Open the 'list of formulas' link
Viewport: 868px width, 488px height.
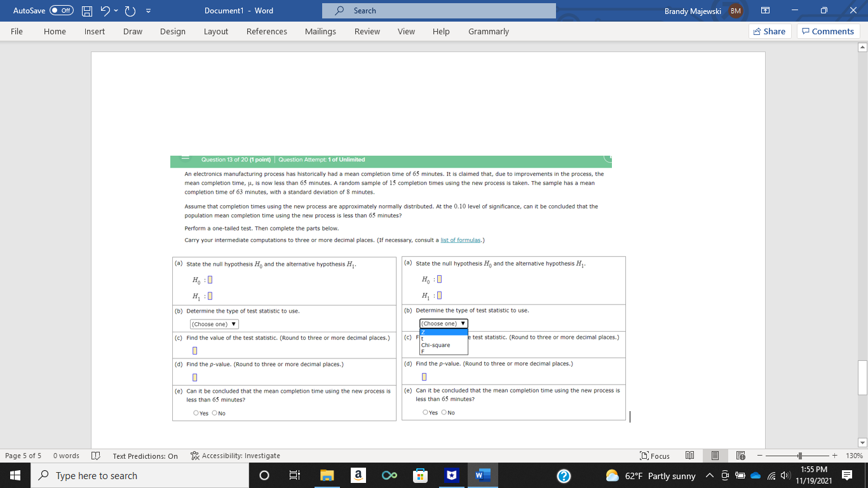pos(461,240)
